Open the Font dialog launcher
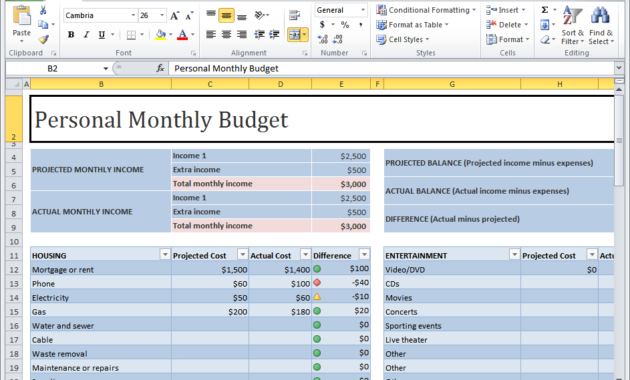 193,53
